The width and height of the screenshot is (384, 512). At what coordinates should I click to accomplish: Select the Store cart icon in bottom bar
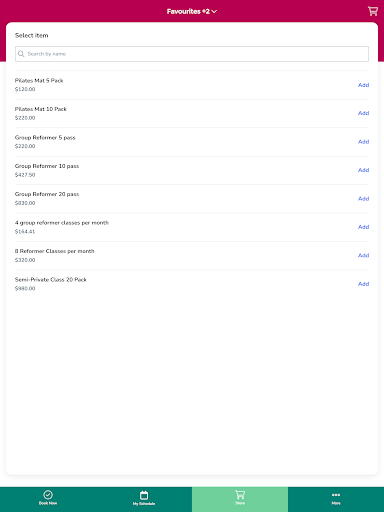240,495
